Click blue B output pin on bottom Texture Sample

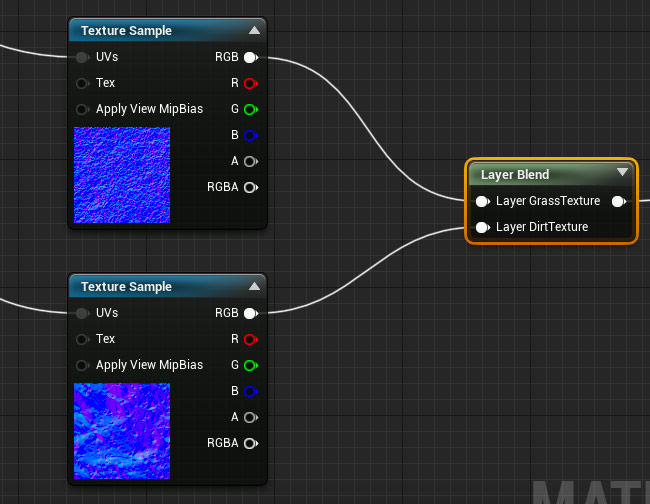pos(250,391)
